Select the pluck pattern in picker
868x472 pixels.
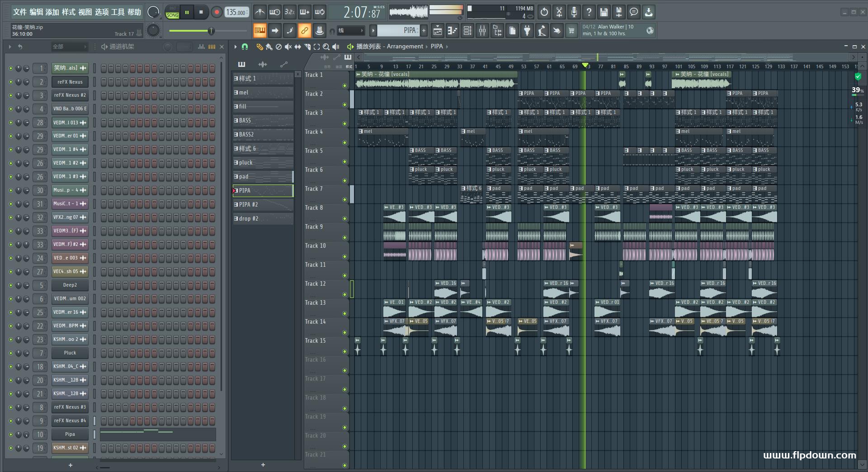263,162
